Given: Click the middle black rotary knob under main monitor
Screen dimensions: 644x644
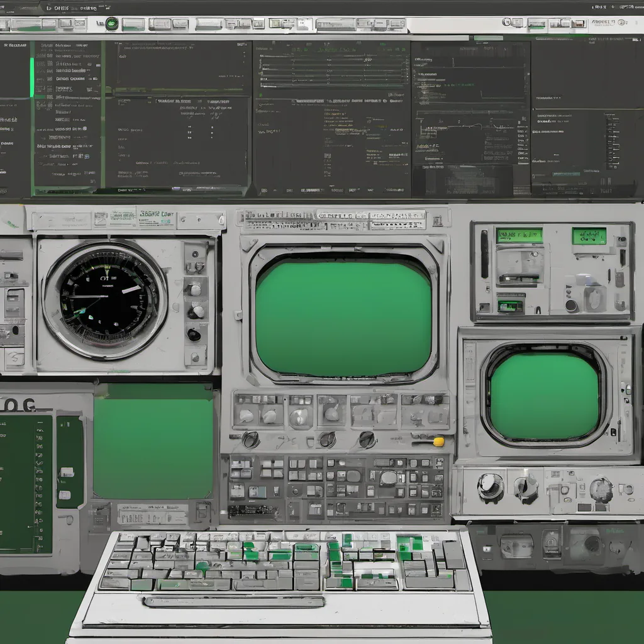Looking at the screenshot, I should tap(327, 439).
